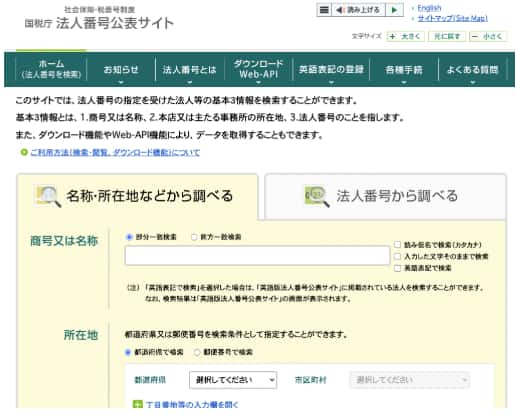Open the 都道府県 dropdown

[x=233, y=380]
